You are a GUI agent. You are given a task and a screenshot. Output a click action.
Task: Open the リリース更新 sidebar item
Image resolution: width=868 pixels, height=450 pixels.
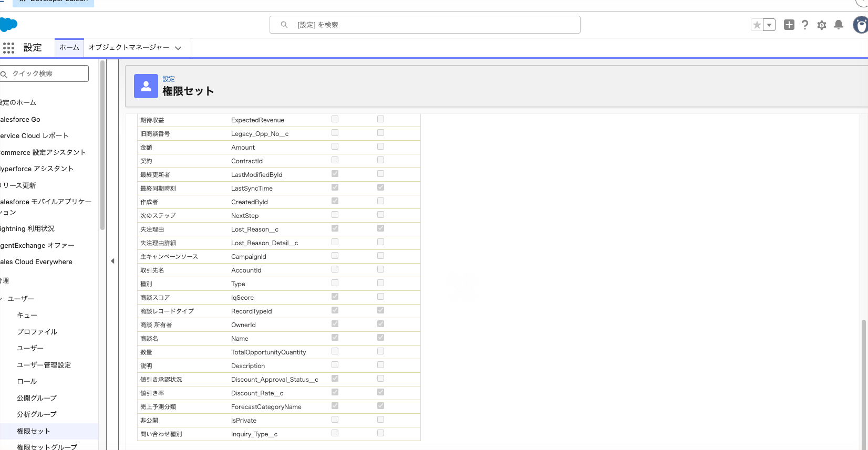click(18, 185)
